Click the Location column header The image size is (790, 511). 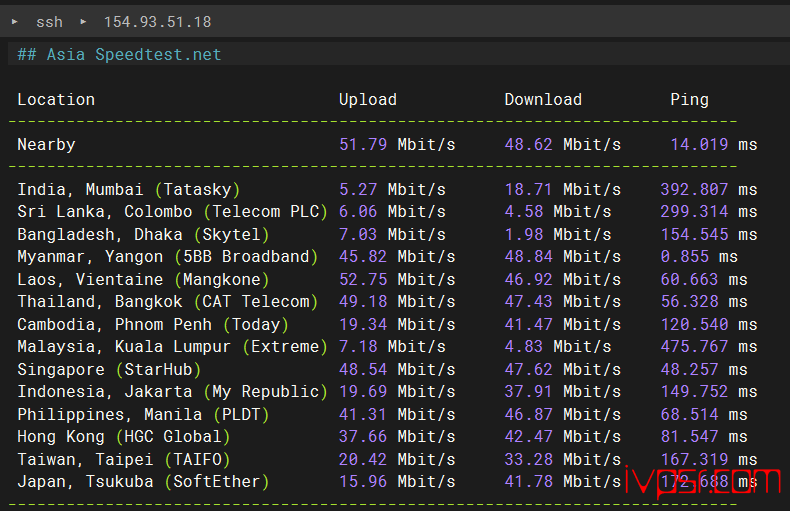coord(56,100)
